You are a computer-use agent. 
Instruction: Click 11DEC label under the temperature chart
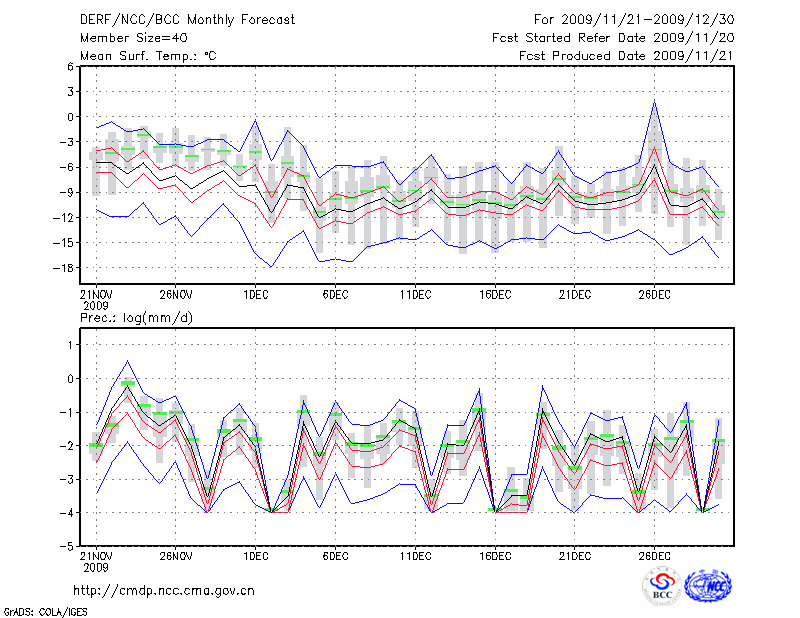coord(415,294)
